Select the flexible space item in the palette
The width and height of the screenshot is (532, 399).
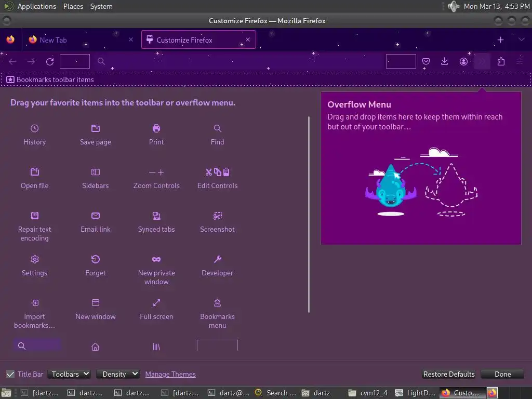pyautogui.click(x=218, y=345)
